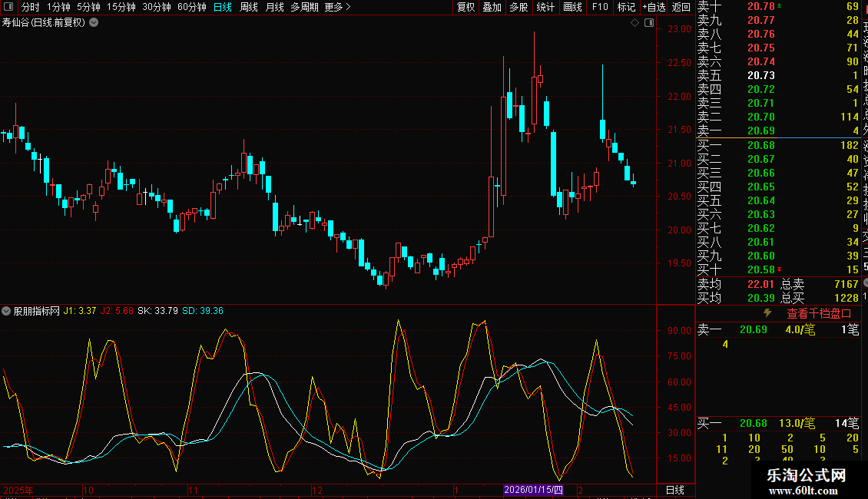Click the 买均 average price 20.39
This screenshot has width=868, height=499.
760,298
